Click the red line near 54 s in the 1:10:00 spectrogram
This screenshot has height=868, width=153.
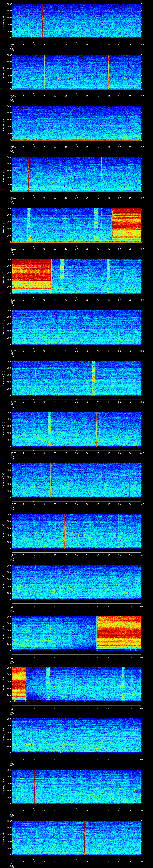pos(129,481)
